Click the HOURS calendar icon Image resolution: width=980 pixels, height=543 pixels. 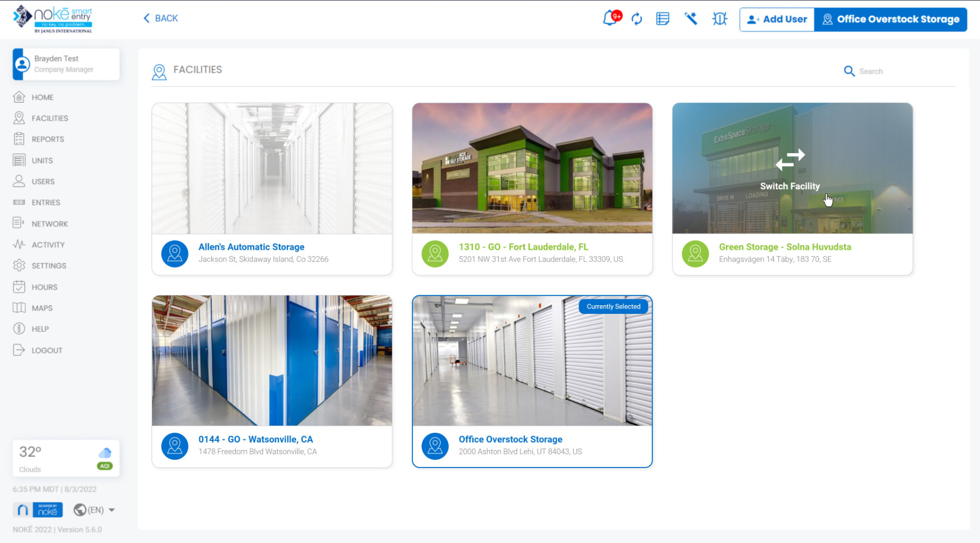[x=19, y=287]
